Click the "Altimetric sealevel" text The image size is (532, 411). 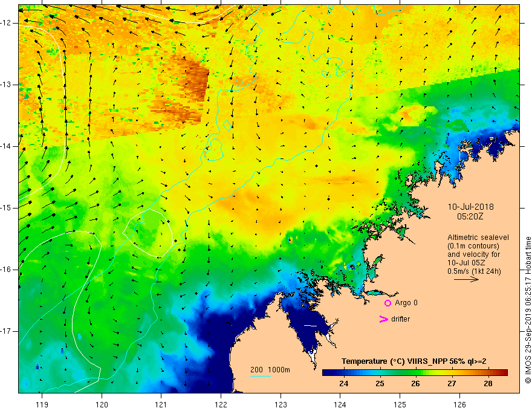[478, 238]
